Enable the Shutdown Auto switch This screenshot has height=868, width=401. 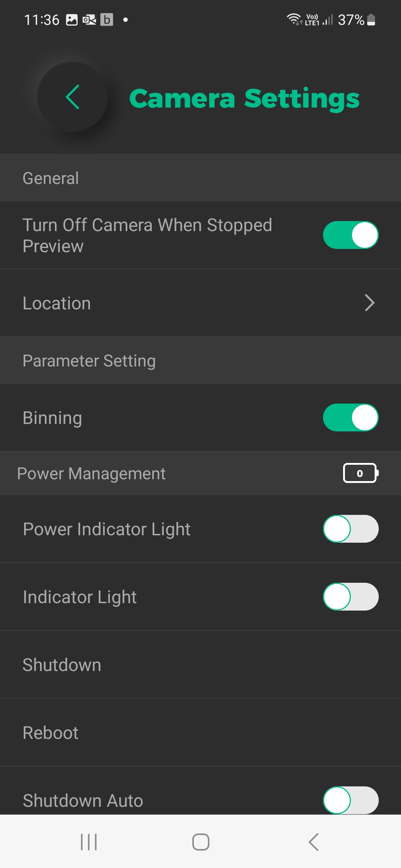click(x=351, y=800)
